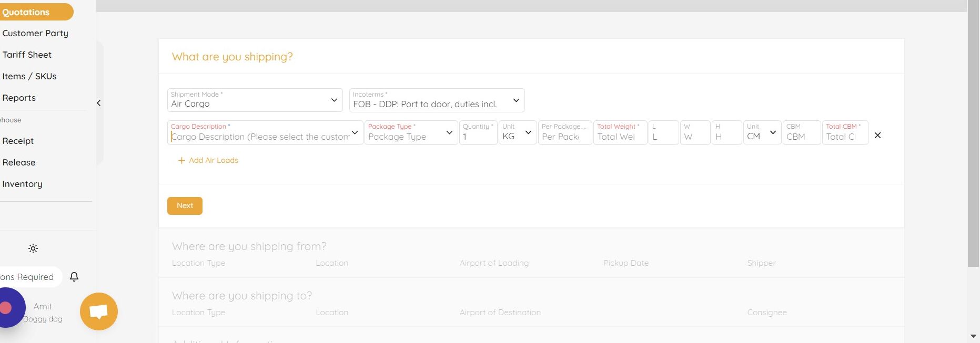This screenshot has height=343, width=980.
Task: Open Inventory menu item
Action: click(x=22, y=184)
